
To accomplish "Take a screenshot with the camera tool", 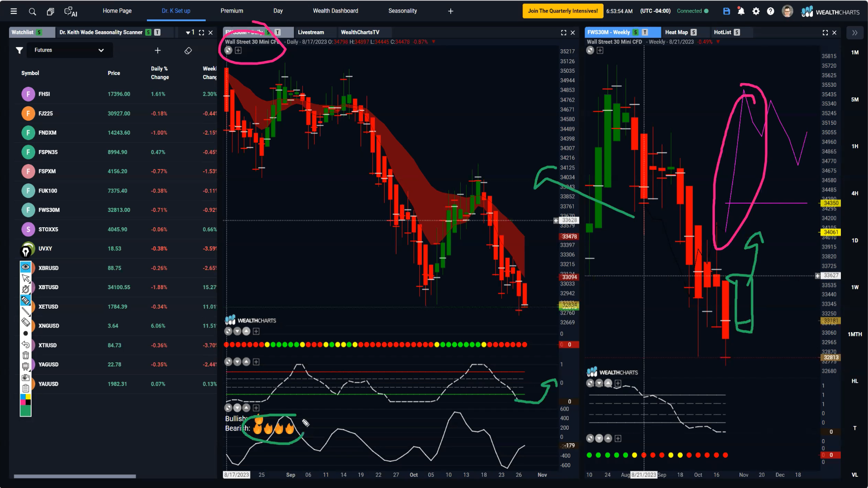I will 26,377.
